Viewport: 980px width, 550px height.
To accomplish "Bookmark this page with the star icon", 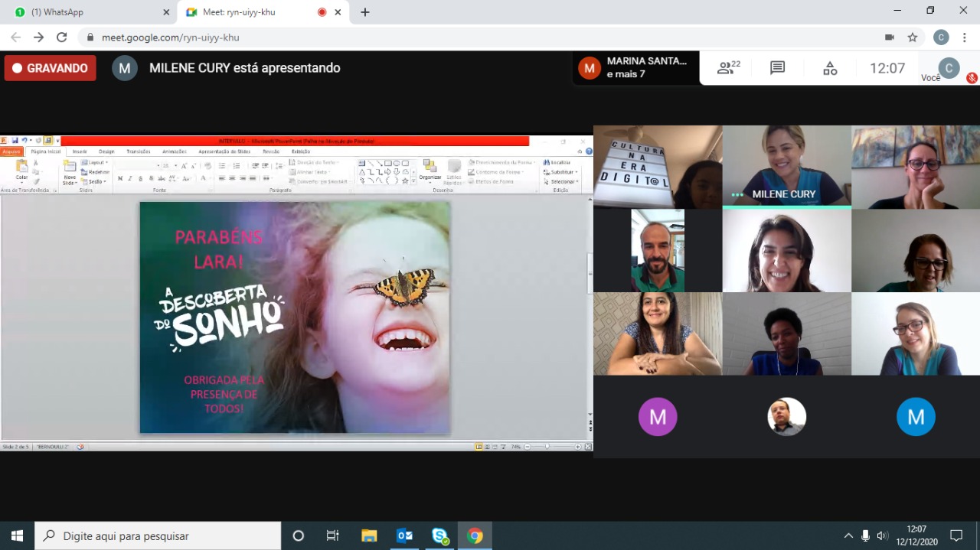I will [x=913, y=37].
